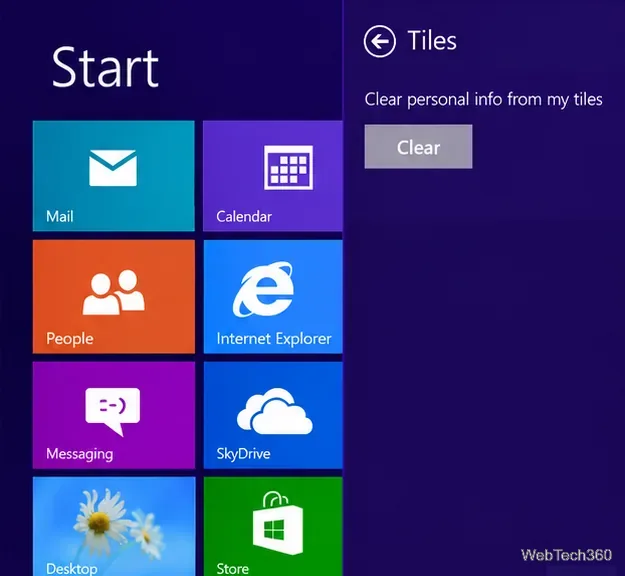Viewport: 625px width, 576px height.
Task: Click the "Mail" tile label
Action: [60, 216]
